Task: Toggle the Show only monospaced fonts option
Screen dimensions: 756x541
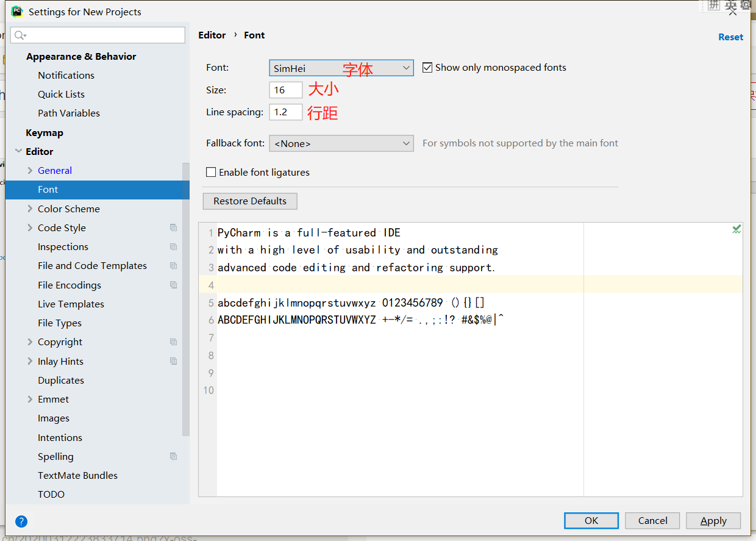Action: point(427,67)
